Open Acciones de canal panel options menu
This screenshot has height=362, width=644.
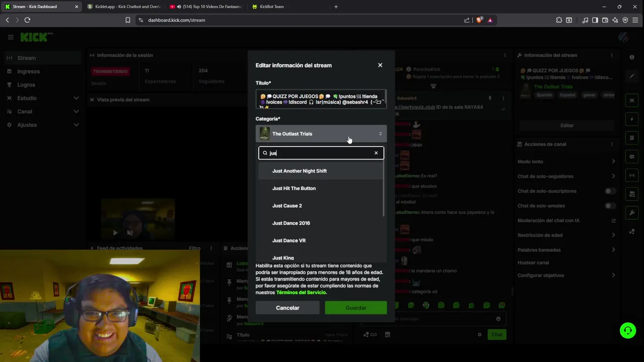pyautogui.click(x=612, y=144)
